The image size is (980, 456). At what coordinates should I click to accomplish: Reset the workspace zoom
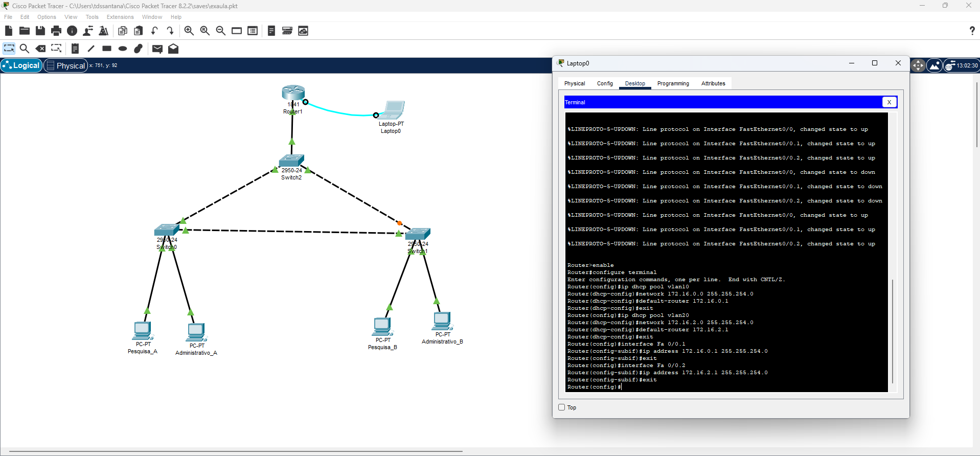205,31
